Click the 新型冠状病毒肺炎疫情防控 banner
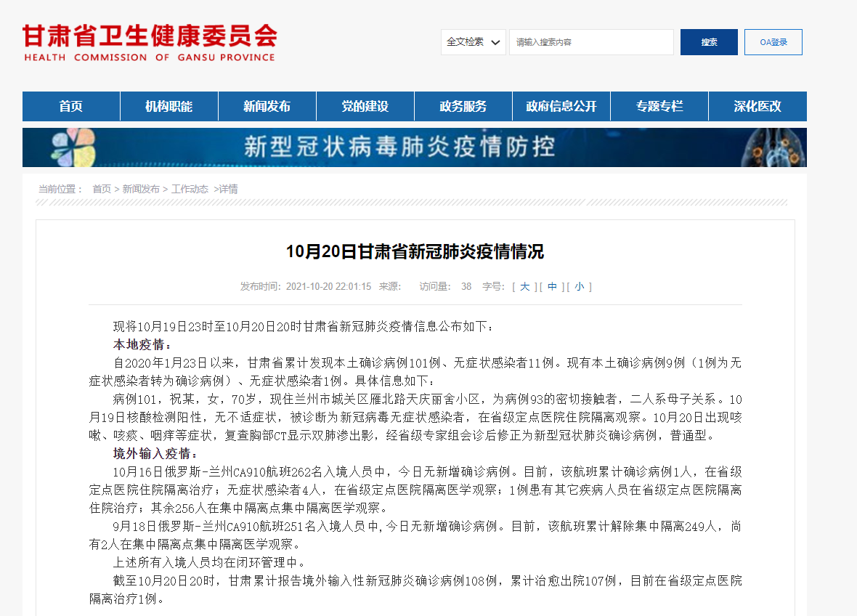The height and width of the screenshot is (616, 857). coord(414,147)
